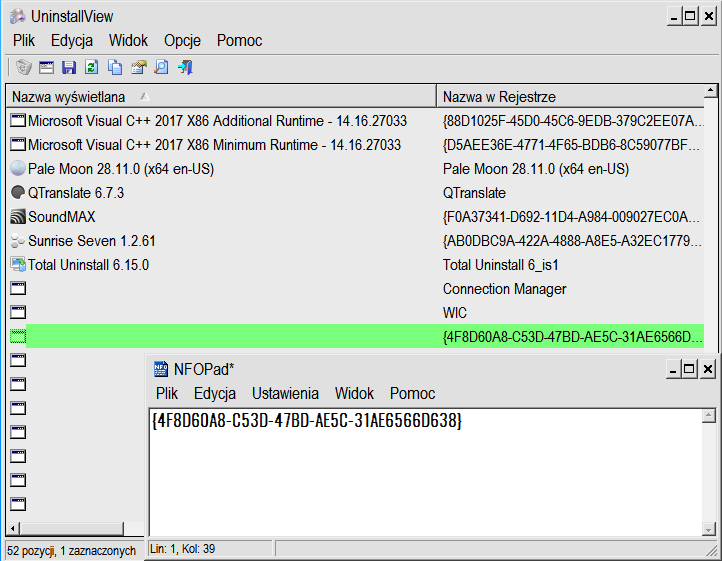Click the highlighted {4F8D60A8-C53D... registry name

572,337
